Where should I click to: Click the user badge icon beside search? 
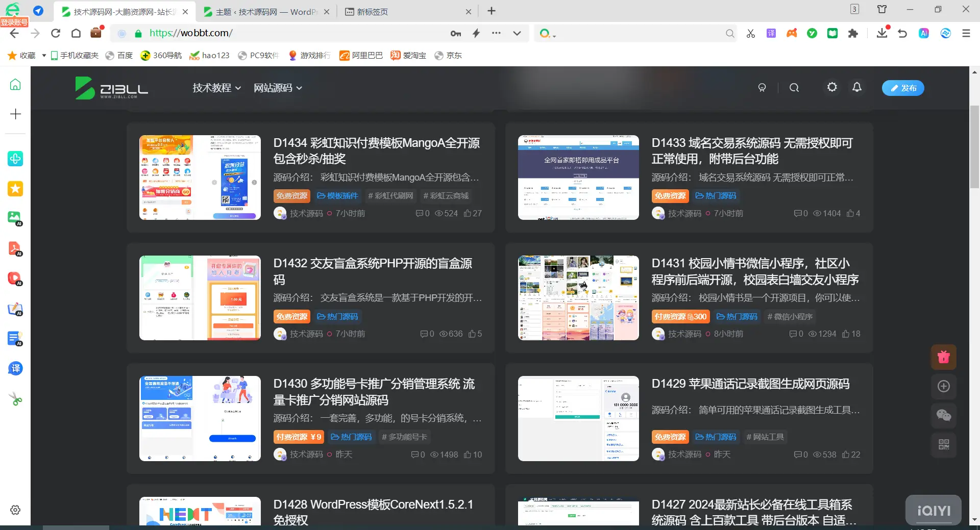pyautogui.click(x=762, y=87)
